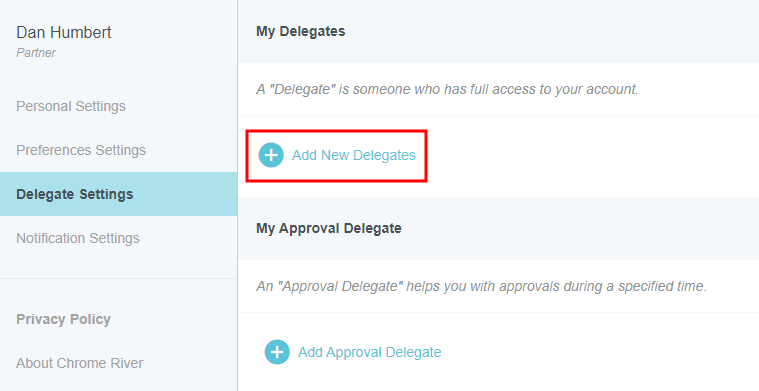Viewport: 759px width, 391px height.
Task: Click the Dan Humbert user name
Action: pos(64,32)
